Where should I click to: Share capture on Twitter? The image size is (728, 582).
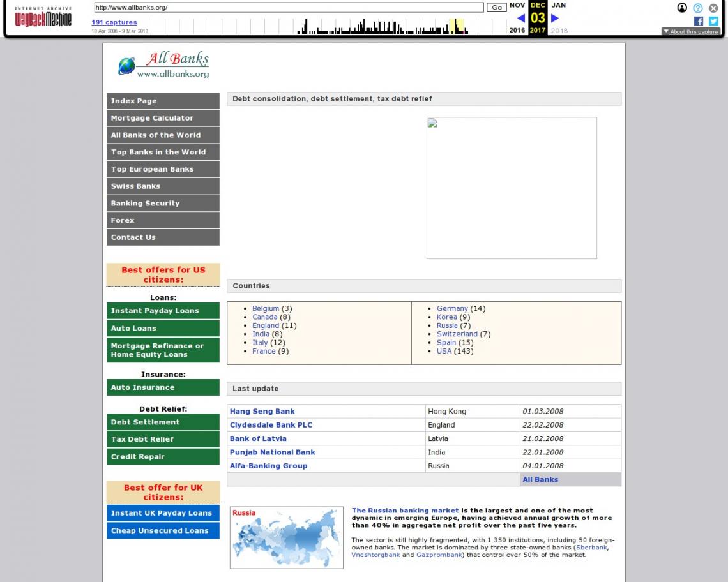(713, 21)
